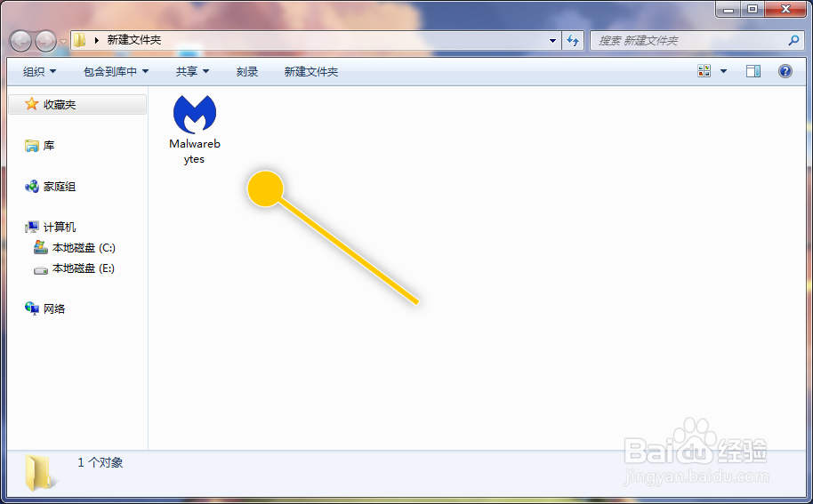Click the 库 libraries icon

coord(32,146)
